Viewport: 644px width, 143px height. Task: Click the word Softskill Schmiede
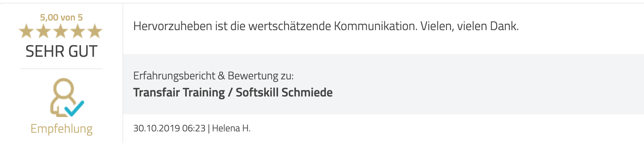click(x=284, y=92)
